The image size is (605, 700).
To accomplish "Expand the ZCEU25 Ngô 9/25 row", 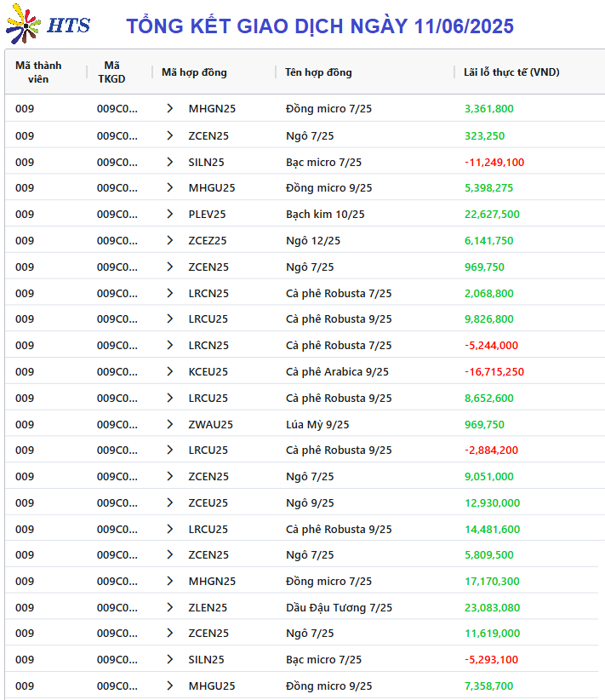I will (x=169, y=502).
